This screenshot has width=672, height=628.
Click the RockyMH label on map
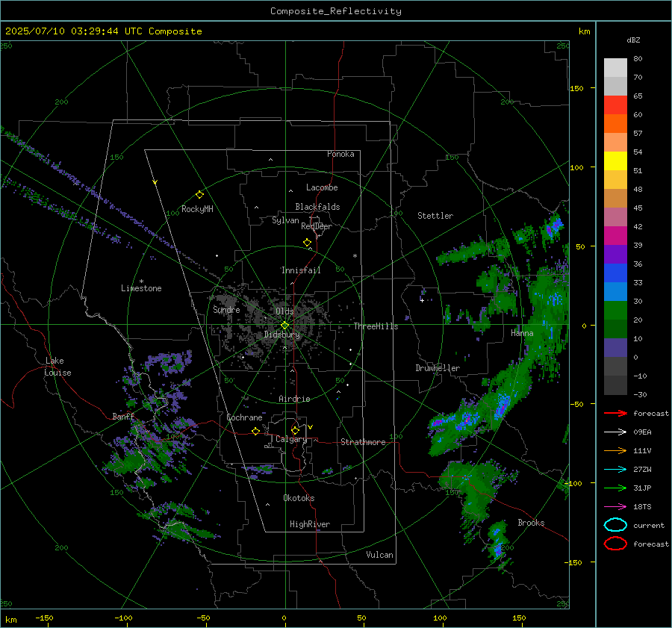[197, 209]
